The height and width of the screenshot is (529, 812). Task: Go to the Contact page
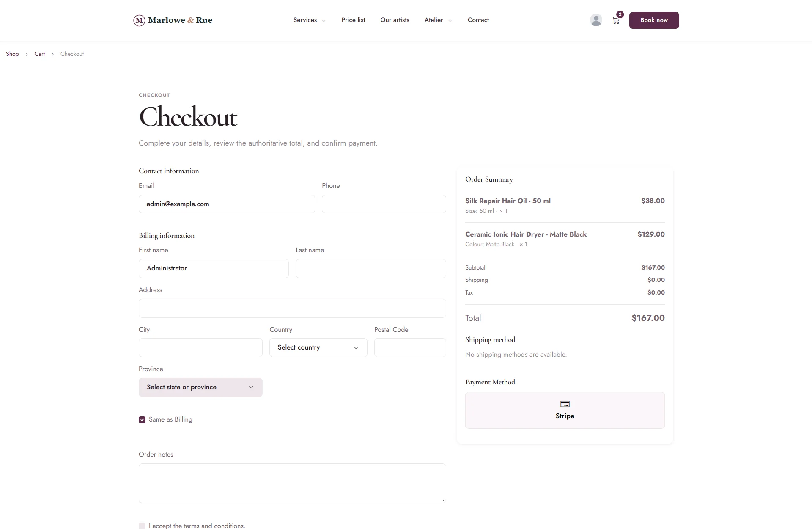pyautogui.click(x=478, y=20)
